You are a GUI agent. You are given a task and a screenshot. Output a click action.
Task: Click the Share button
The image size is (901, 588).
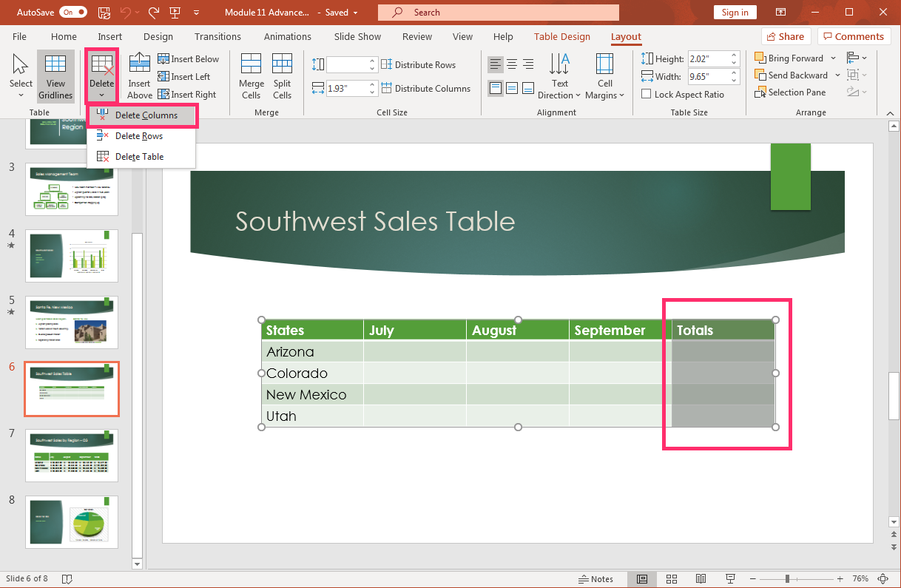click(x=786, y=36)
